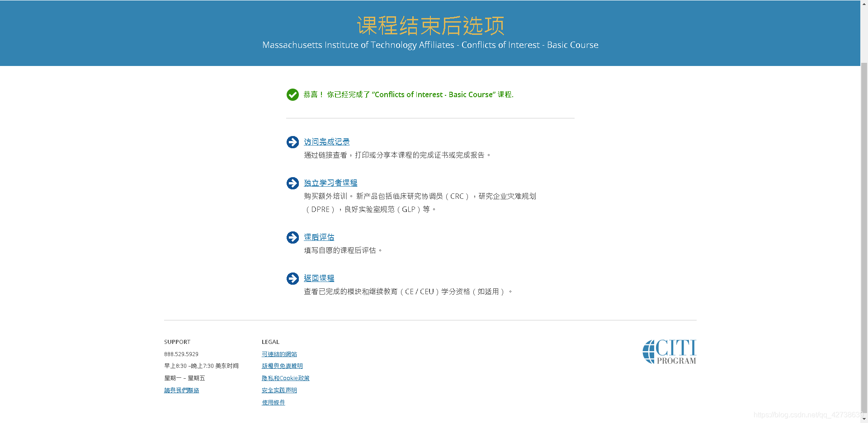The height and width of the screenshot is (423, 868).
Task: Open the 课后评估 link
Action: point(319,237)
